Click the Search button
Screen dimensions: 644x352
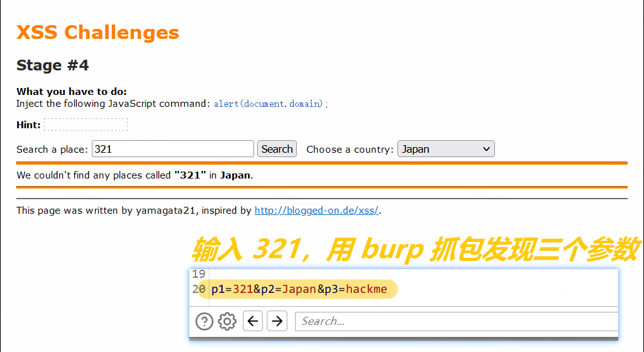277,149
